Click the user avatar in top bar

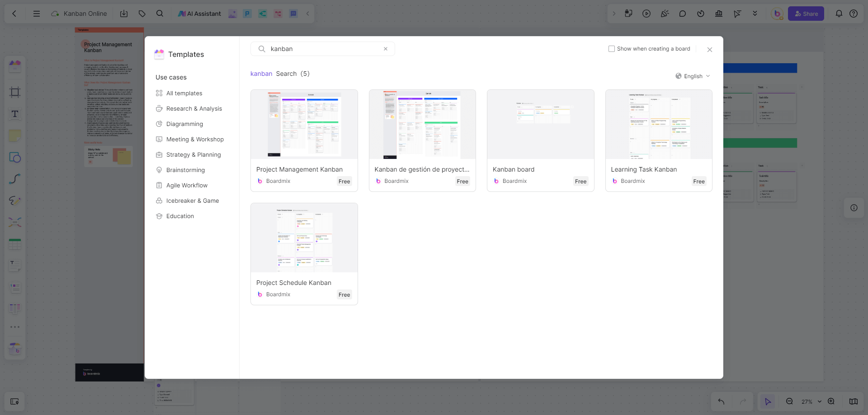pos(777,14)
